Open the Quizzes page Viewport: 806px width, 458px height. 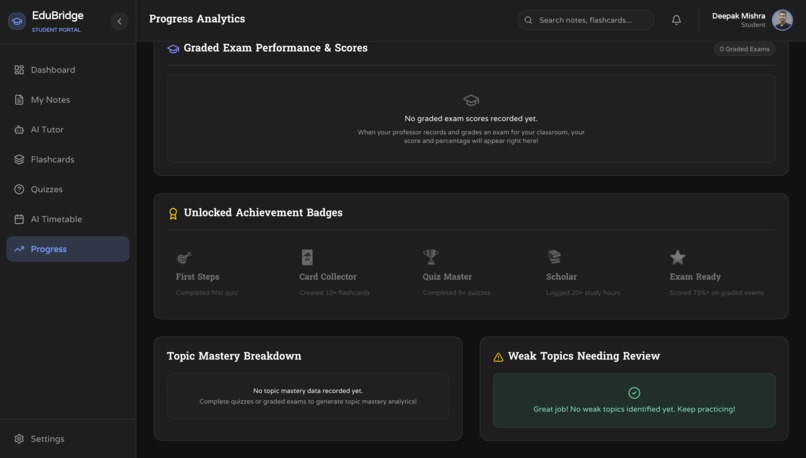tap(68, 189)
